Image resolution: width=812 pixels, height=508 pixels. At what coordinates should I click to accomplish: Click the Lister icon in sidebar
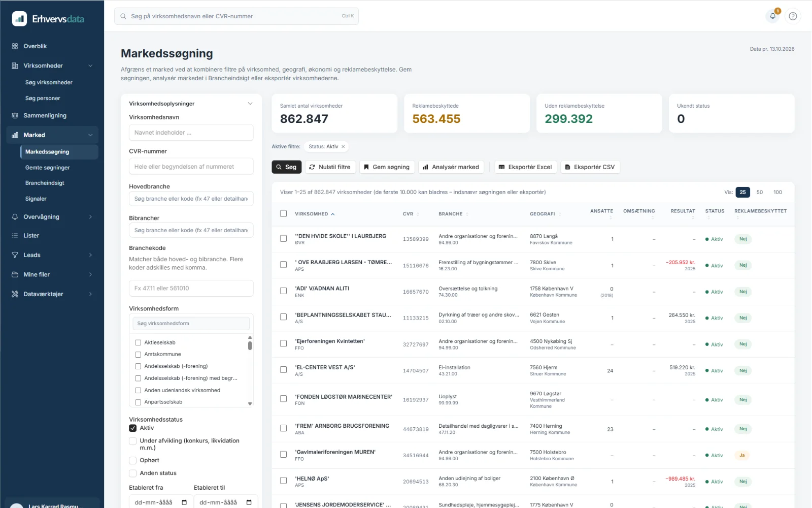[x=15, y=236]
